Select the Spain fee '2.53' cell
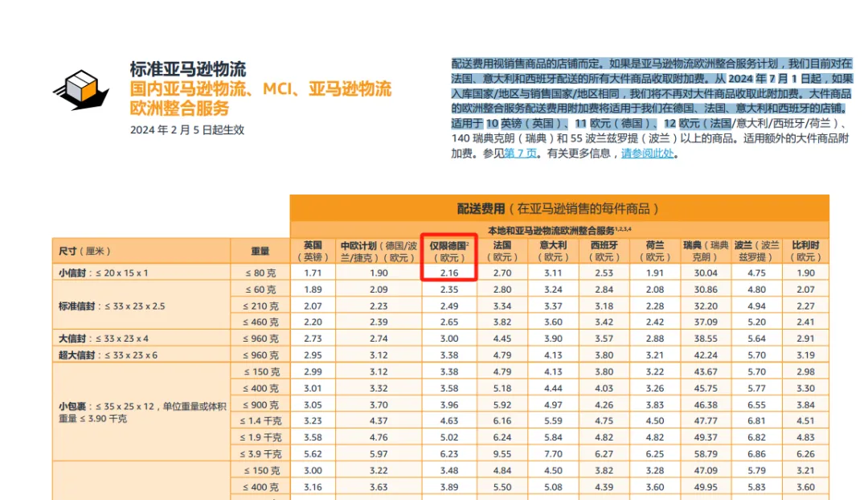The width and height of the screenshot is (868, 500). (604, 273)
